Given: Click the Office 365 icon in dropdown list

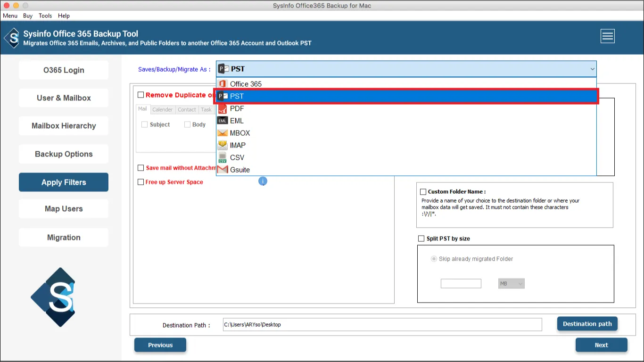Looking at the screenshot, I should coord(222,84).
